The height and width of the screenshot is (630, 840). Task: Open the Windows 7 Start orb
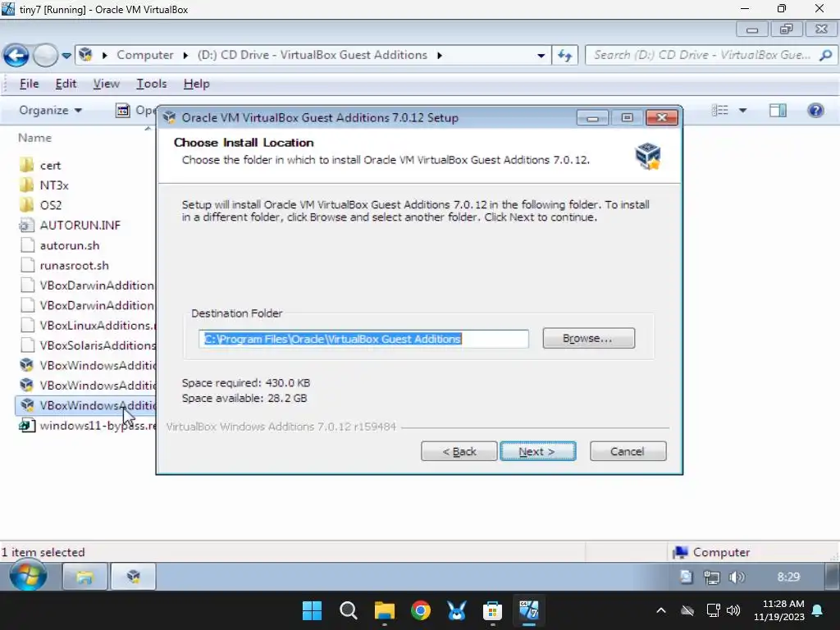[x=28, y=577]
